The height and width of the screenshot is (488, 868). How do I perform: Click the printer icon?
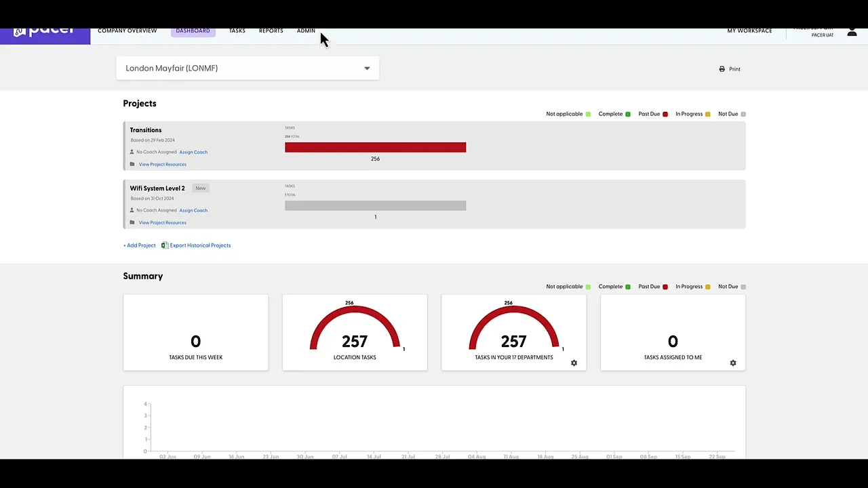(722, 69)
